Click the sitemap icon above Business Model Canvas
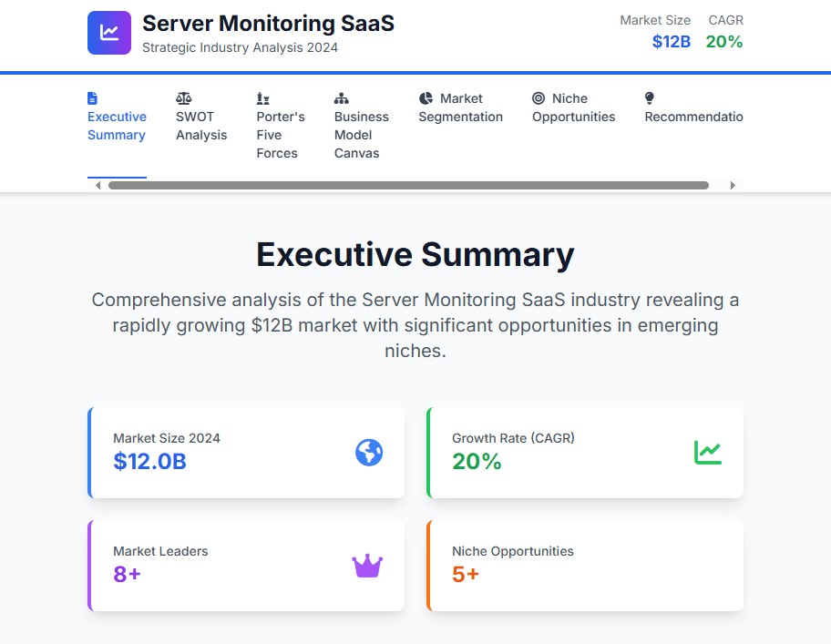 342,98
